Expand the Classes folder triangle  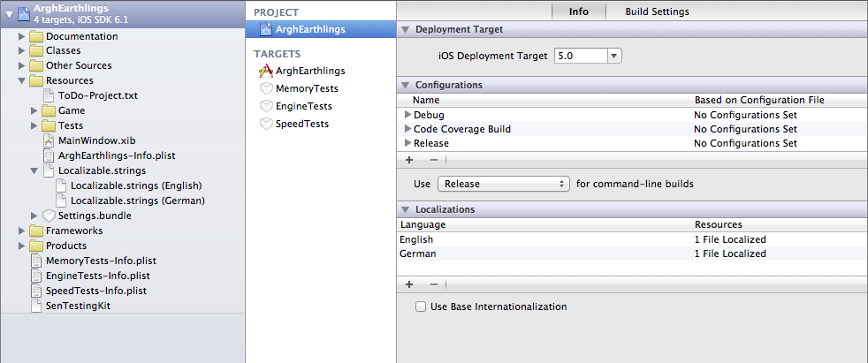click(22, 51)
